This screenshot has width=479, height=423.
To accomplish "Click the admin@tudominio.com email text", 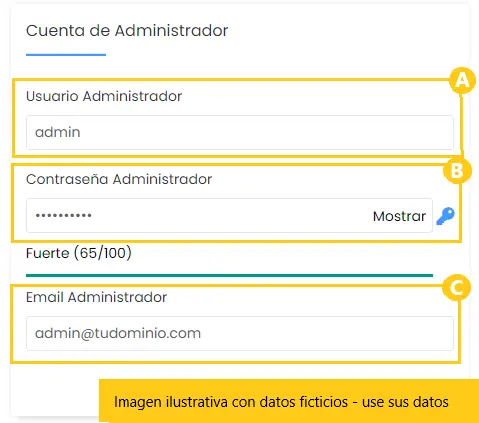I will (x=118, y=333).
